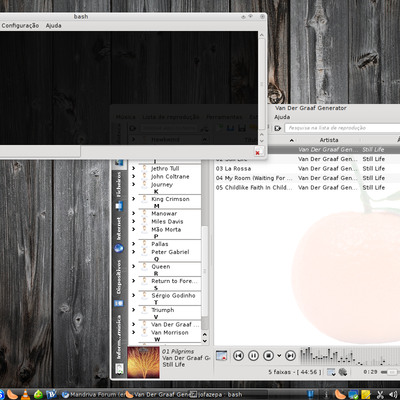The image size is (400, 400).
Task: Open the green launcher icon in taskbar
Action: [38, 394]
